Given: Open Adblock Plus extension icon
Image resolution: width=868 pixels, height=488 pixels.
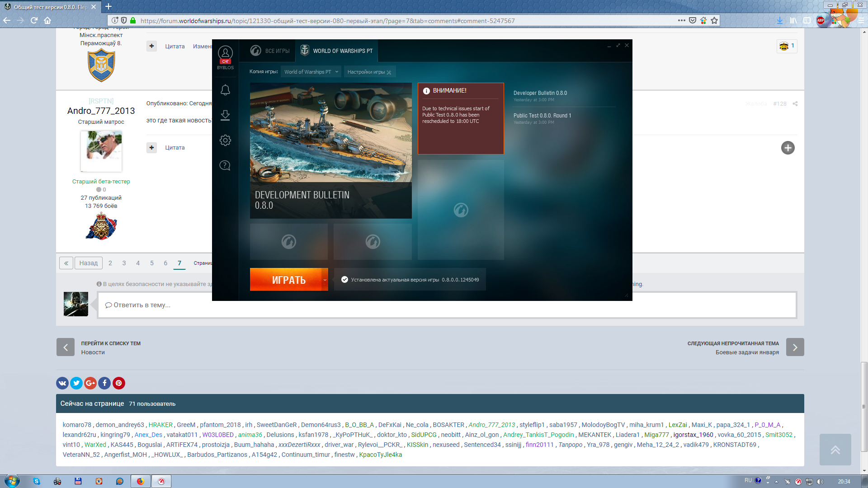Looking at the screenshot, I should coord(821,20).
